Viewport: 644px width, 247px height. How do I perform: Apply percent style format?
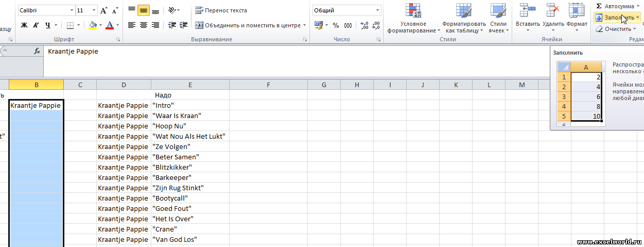[x=336, y=25]
